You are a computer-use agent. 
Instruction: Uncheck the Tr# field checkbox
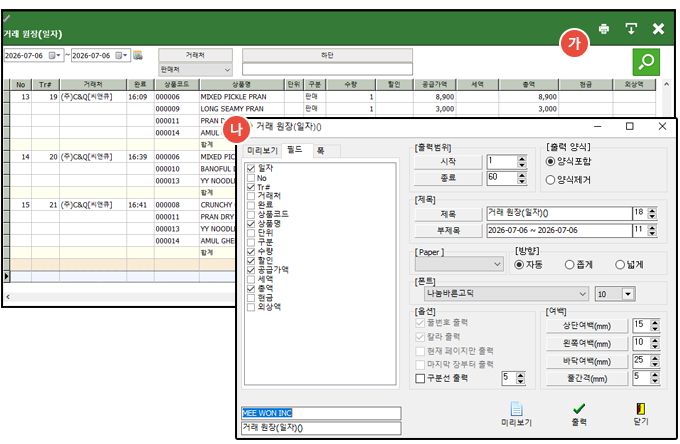coord(251,187)
